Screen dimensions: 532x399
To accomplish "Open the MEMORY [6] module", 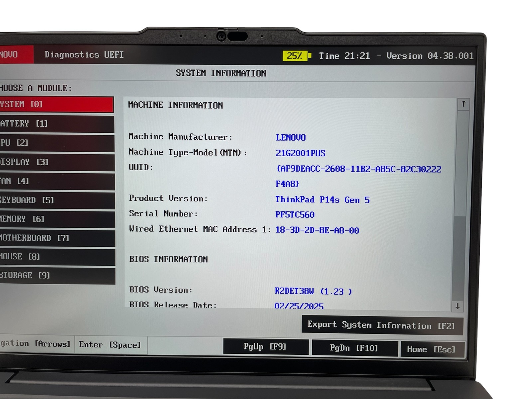I will click(x=58, y=219).
